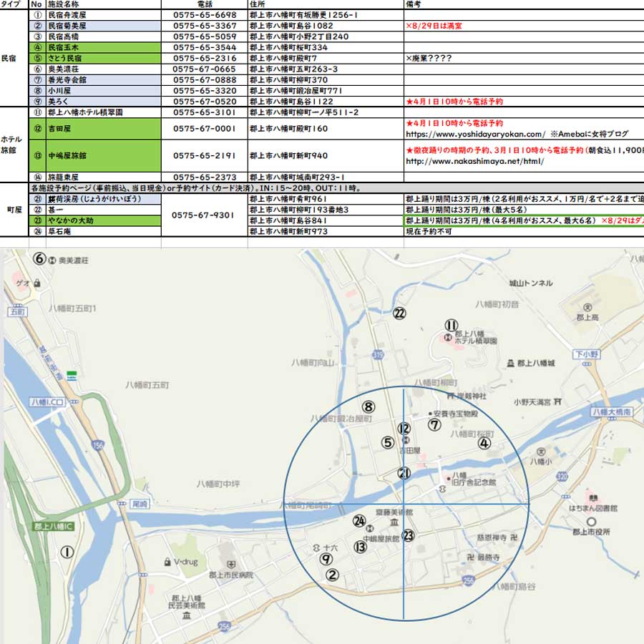Select the 善光寺会館 cell

[104, 80]
